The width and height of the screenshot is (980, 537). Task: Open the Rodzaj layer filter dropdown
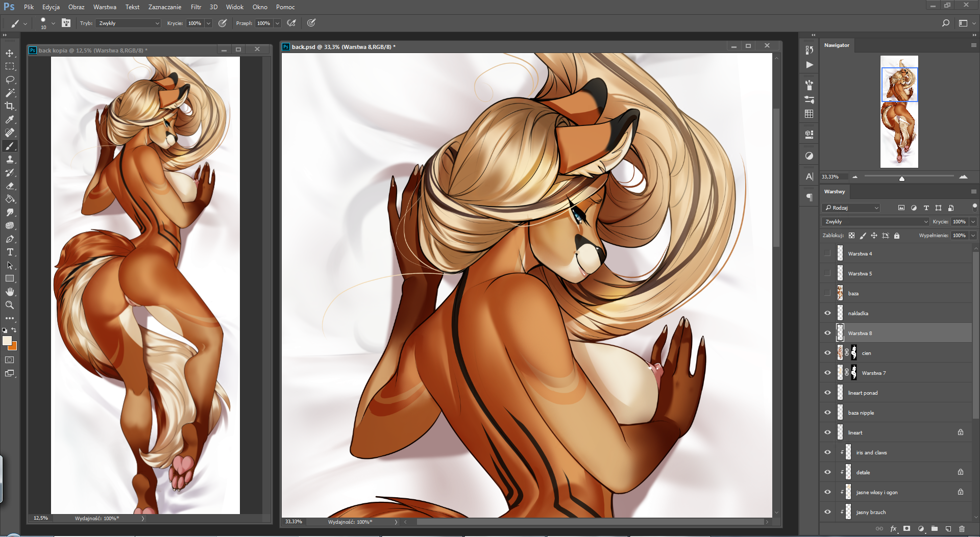[x=851, y=208]
